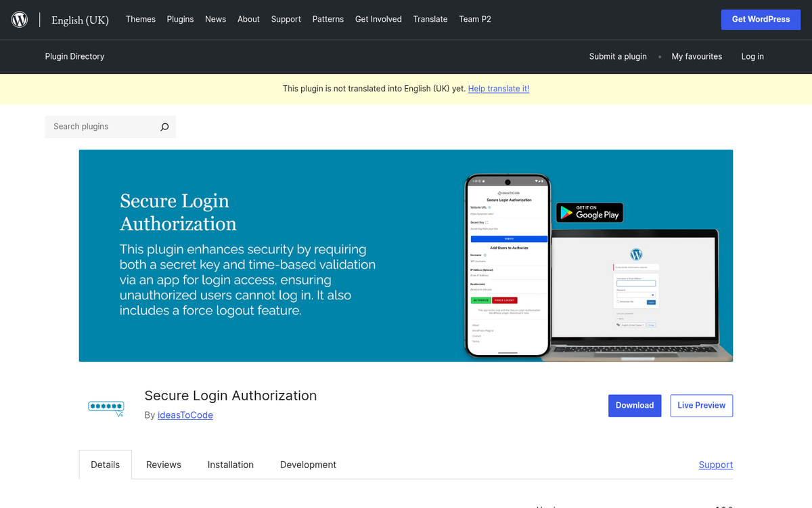
Task: Click the Secure Login Authorization plugin icon
Action: coord(106,406)
